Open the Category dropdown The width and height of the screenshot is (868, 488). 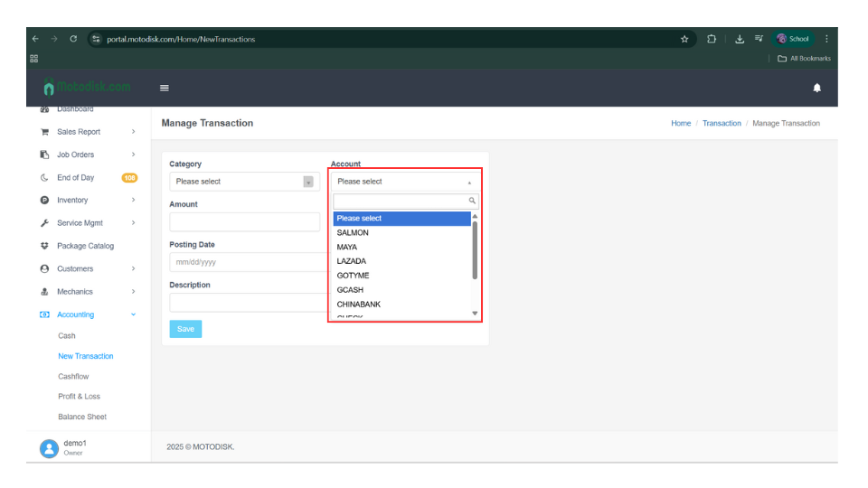(x=244, y=182)
